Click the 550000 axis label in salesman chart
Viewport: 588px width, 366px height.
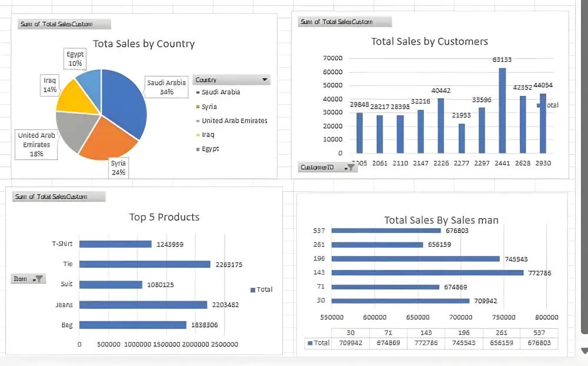pyautogui.click(x=332, y=317)
